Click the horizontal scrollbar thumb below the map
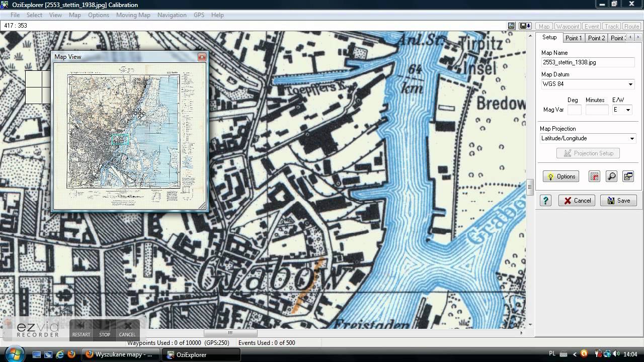644x362 pixels. 230,333
